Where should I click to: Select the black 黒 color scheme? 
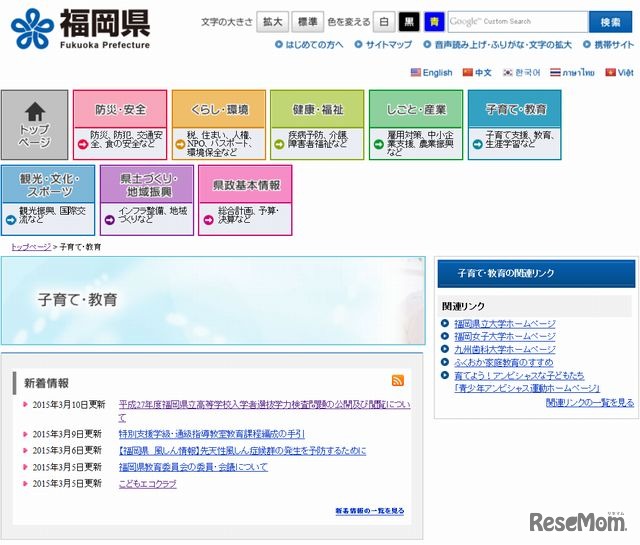point(409,22)
